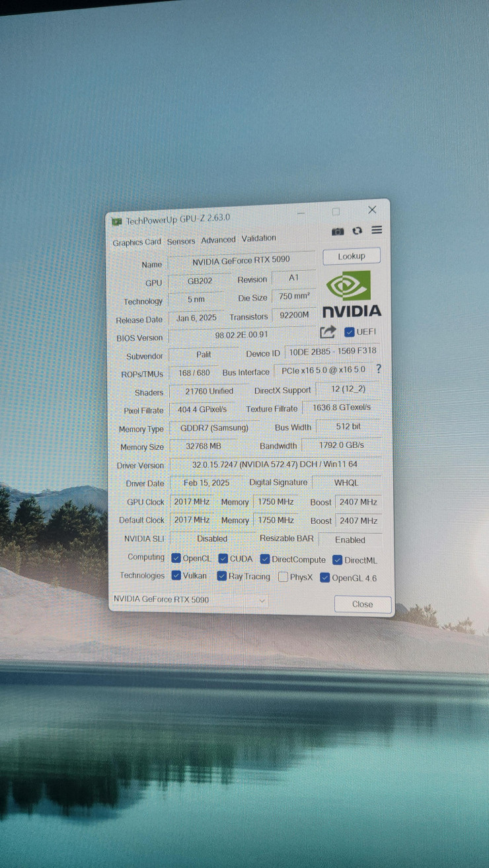The width and height of the screenshot is (489, 868).
Task: Take a screenshot with the camera icon
Action: pyautogui.click(x=338, y=232)
